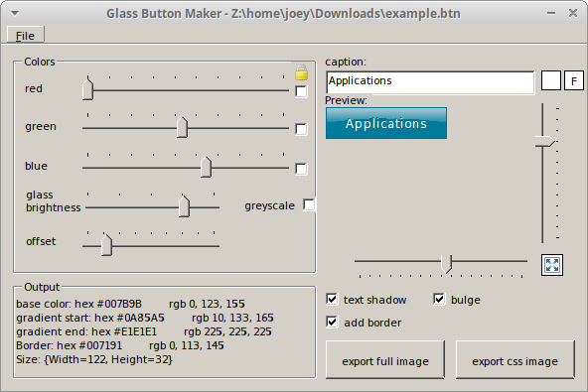This screenshot has width=588, height=392.
Task: Open the font chooser F button
Action: (x=574, y=81)
